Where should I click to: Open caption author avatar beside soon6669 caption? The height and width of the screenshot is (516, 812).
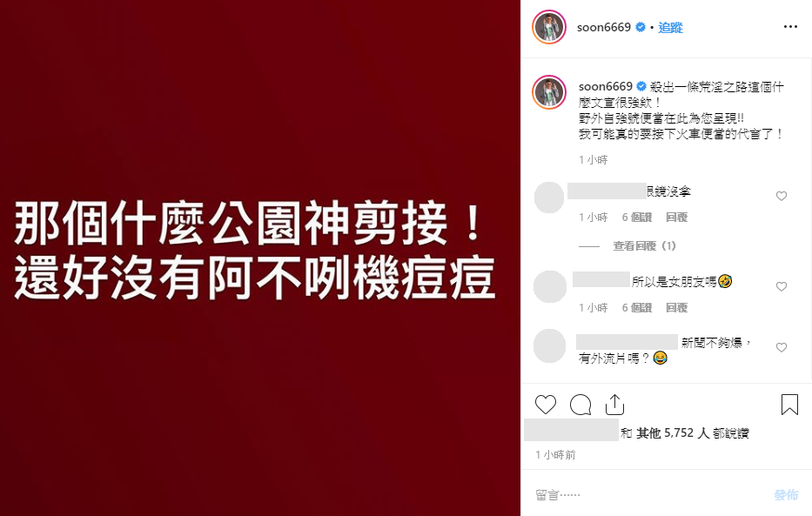(549, 92)
